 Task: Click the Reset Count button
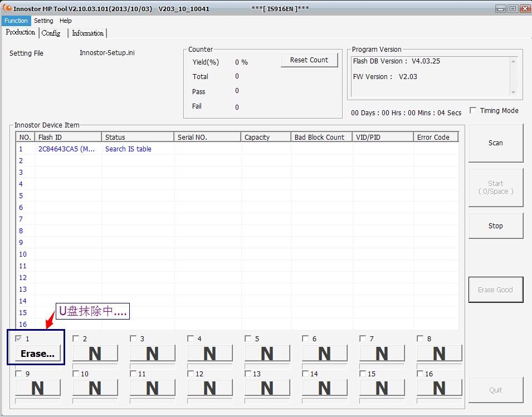click(309, 60)
